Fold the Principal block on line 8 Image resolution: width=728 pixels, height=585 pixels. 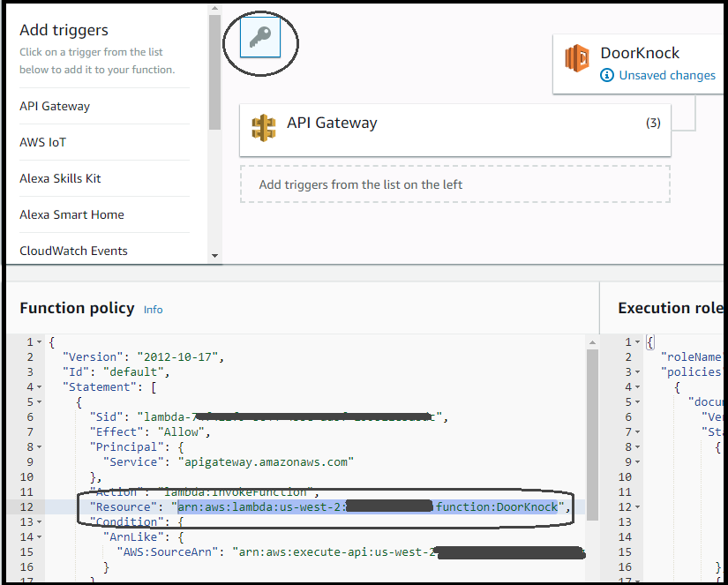point(41,447)
